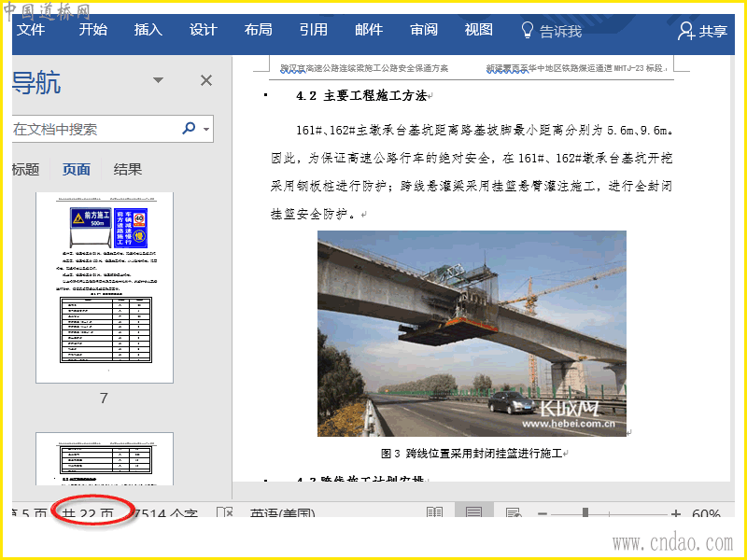Open the 布局 ribbon tab
Screen dimensions: 747x560
coord(259,30)
